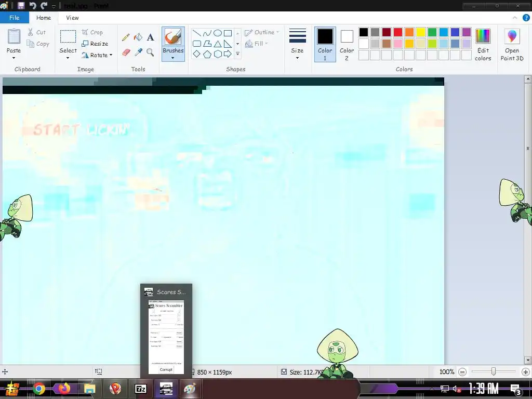Expand the Paste dropdown arrow

(14, 58)
